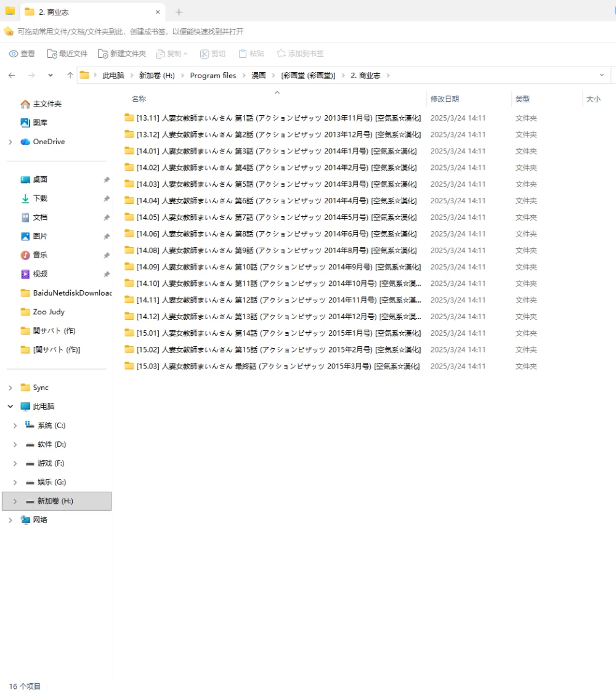Click 新加卷 (H:) in the breadcrumb
This screenshot has height=695, width=616.
point(157,75)
